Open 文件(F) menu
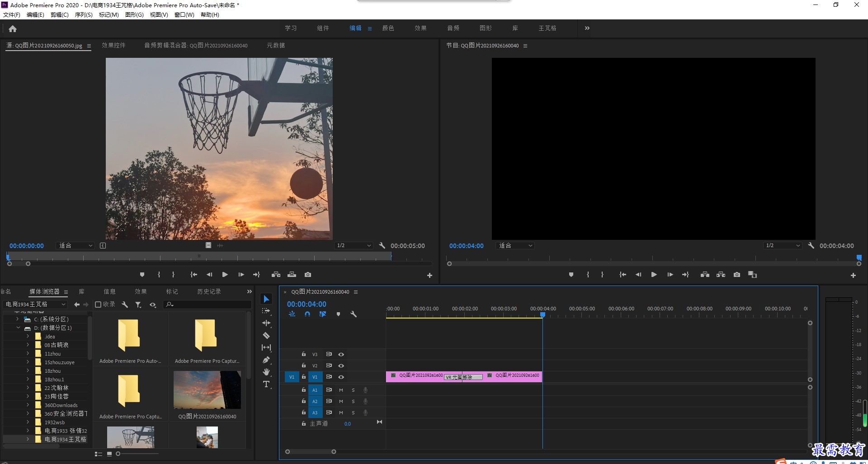Viewport: 868px width, 464px height. tap(12, 14)
